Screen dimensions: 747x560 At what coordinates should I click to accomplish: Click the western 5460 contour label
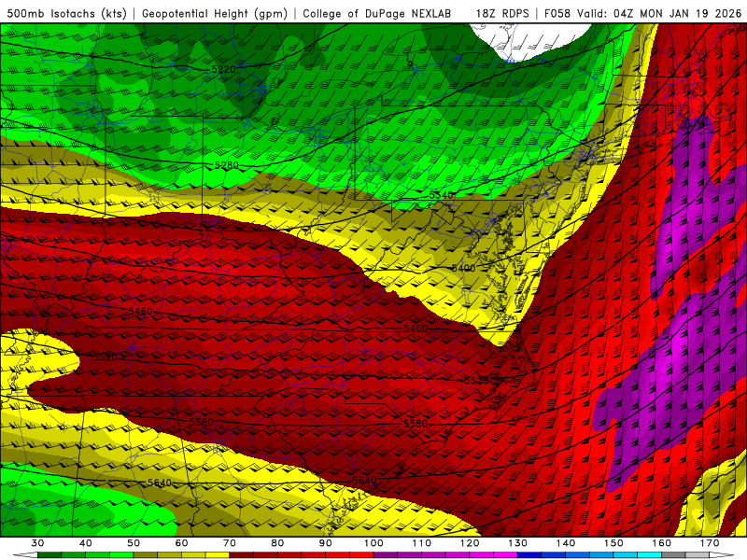point(141,312)
